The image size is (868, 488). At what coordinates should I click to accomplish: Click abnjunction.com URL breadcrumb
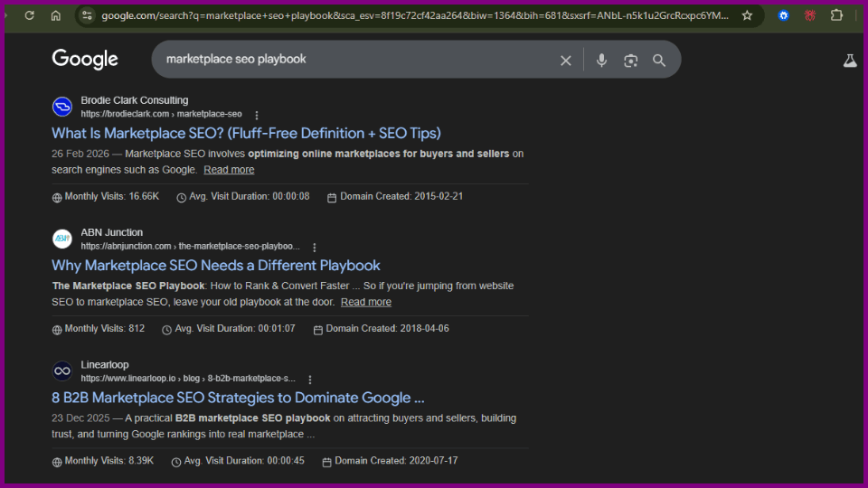[x=190, y=246]
